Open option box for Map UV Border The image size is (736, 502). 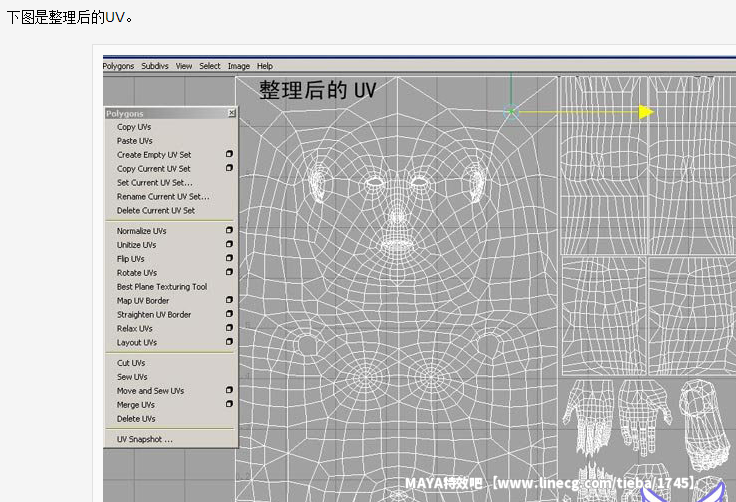coord(229,300)
